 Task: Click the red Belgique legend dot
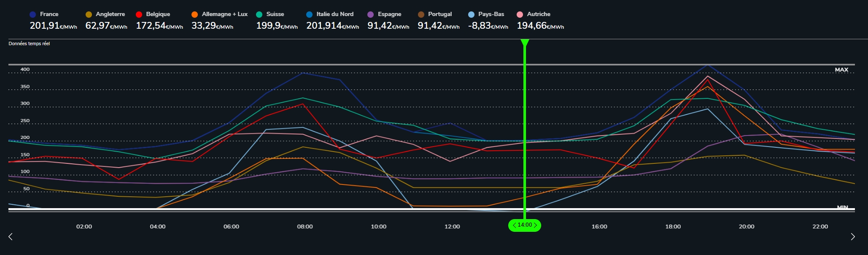tap(139, 14)
